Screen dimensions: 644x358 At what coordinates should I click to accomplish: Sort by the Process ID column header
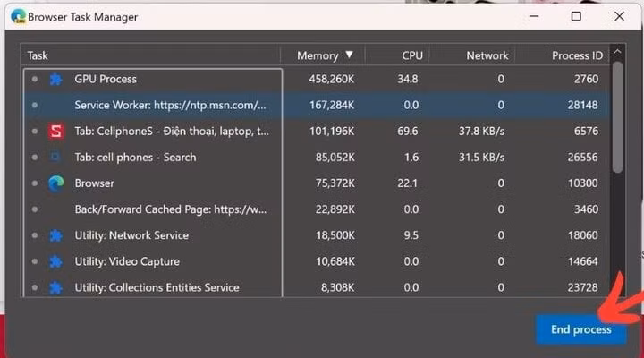pyautogui.click(x=562, y=55)
